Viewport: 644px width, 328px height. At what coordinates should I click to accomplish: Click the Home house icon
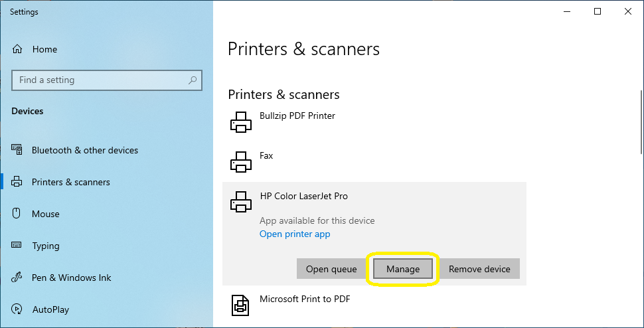point(17,49)
